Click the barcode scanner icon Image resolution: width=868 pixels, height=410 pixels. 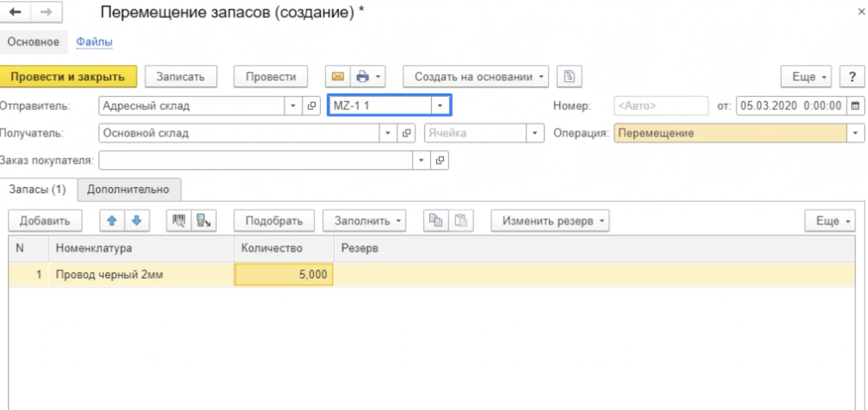[179, 221]
